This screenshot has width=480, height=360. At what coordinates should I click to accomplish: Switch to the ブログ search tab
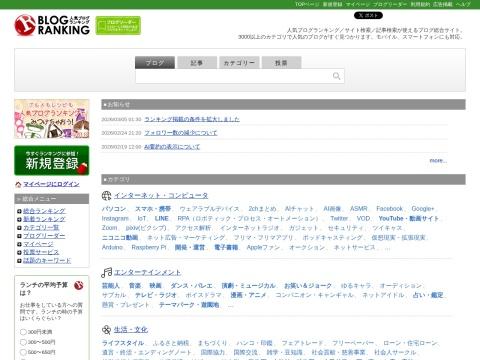click(x=155, y=63)
